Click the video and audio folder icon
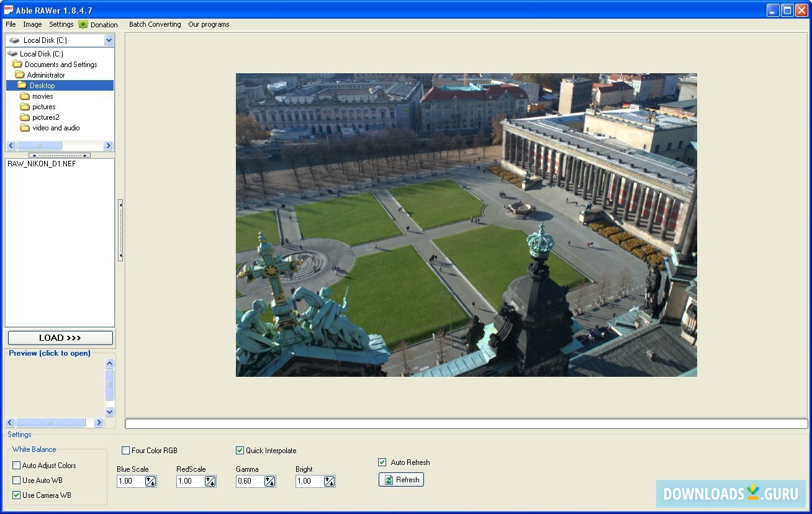 (x=25, y=128)
